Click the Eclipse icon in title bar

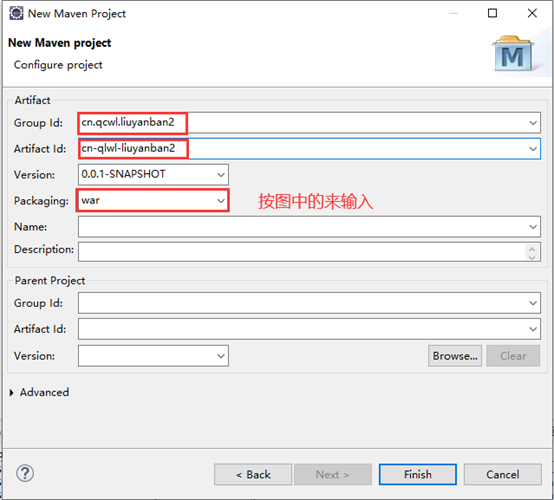(x=16, y=13)
